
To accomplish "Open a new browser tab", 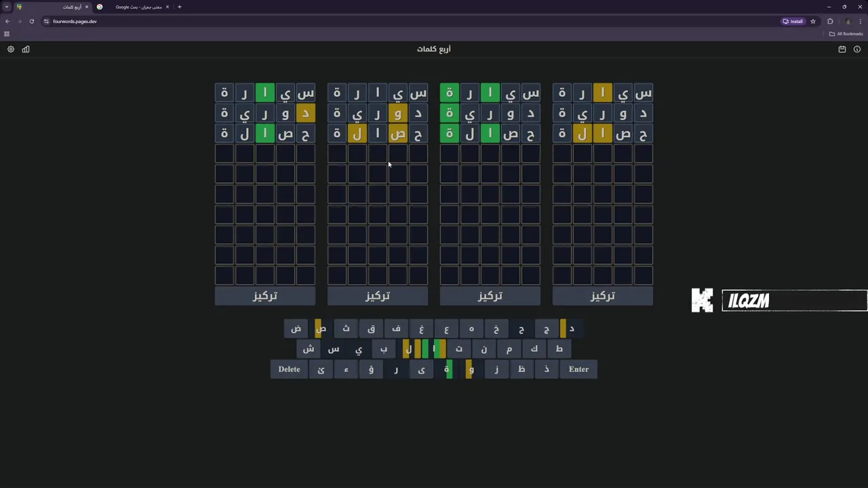I will [x=179, y=7].
